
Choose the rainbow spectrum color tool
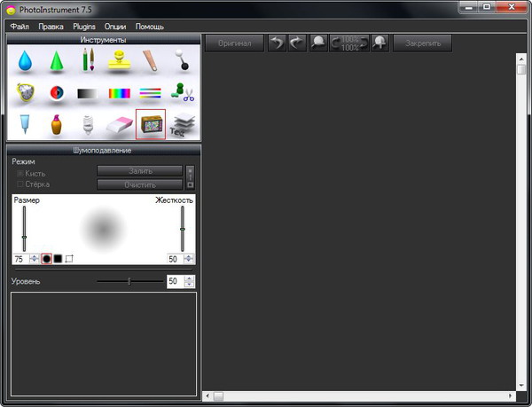[119, 93]
